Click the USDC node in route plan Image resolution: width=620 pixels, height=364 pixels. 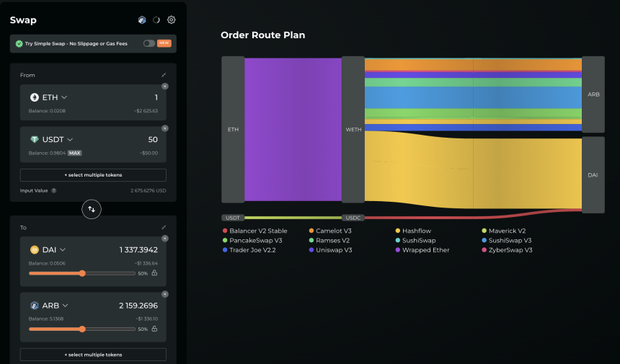353,218
